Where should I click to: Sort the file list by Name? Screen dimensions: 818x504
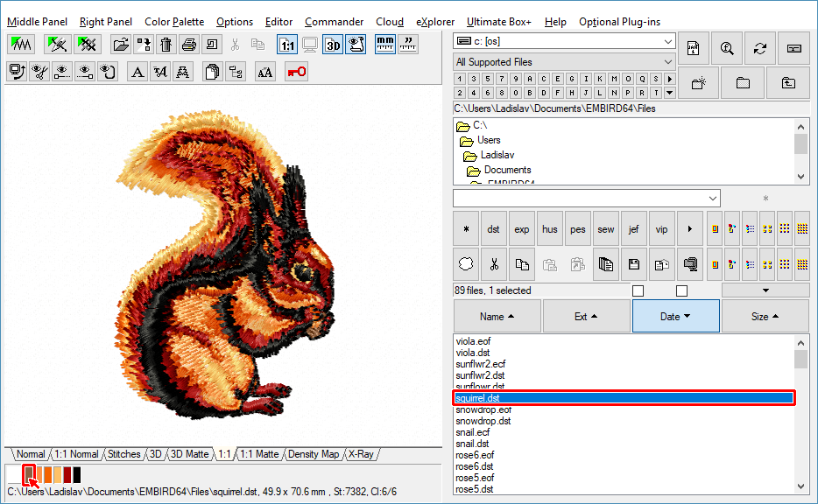pyautogui.click(x=497, y=317)
